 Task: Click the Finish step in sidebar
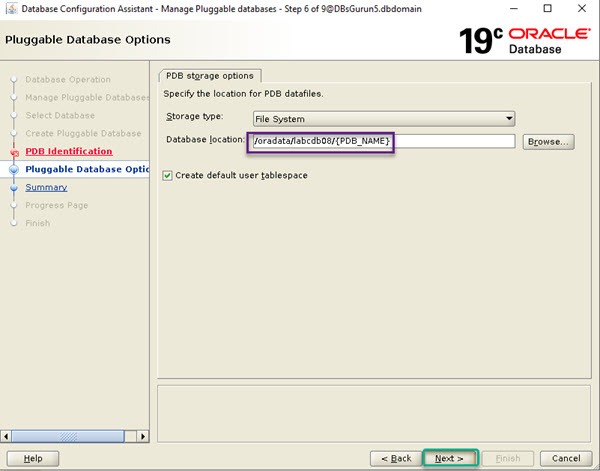[38, 223]
